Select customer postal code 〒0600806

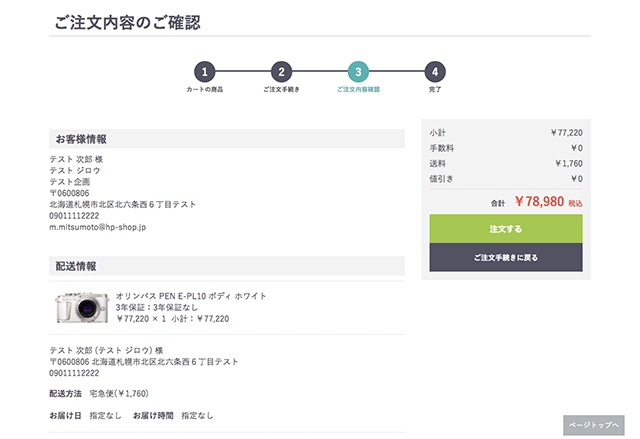pyautogui.click(x=69, y=193)
